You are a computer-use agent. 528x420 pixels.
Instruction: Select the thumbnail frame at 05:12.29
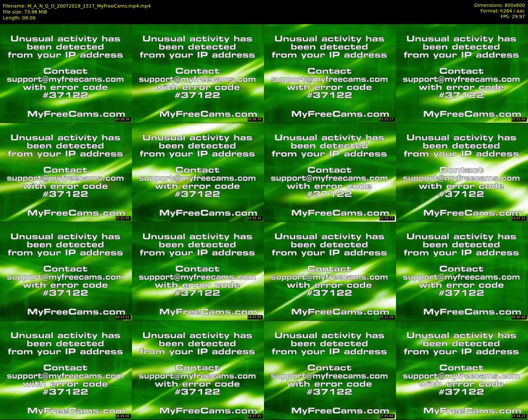tap(330, 271)
